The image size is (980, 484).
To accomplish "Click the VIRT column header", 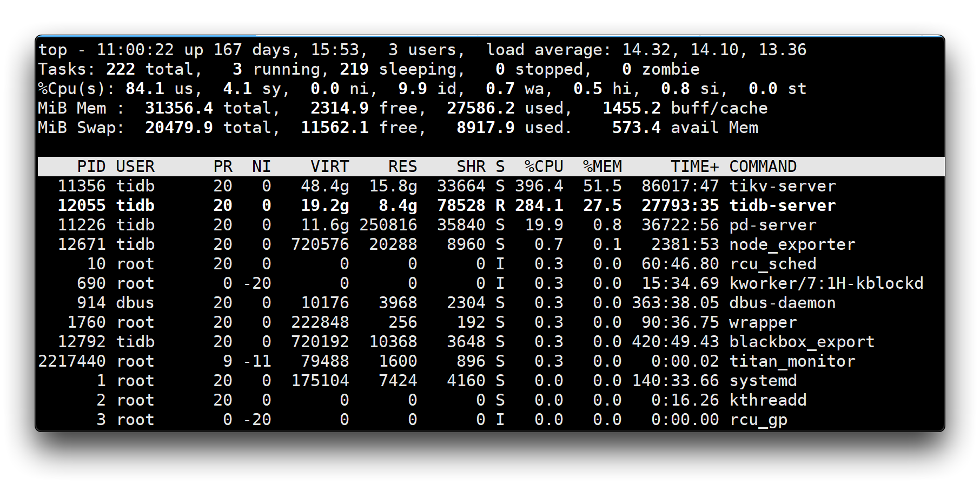I will tap(330, 167).
